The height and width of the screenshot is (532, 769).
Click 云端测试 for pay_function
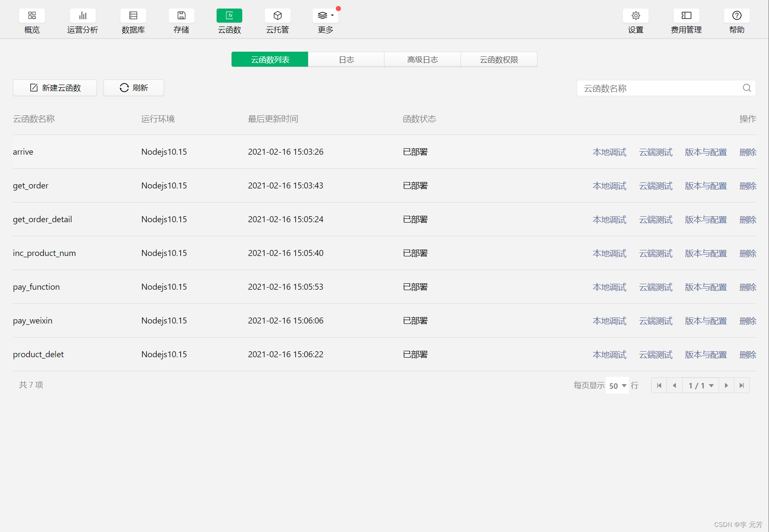pyautogui.click(x=656, y=287)
